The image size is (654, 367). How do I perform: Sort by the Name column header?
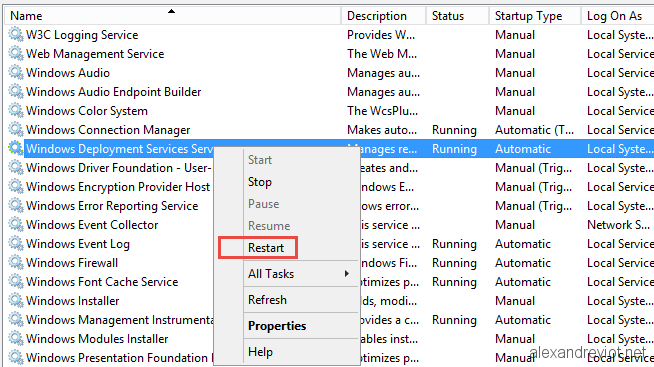point(172,16)
